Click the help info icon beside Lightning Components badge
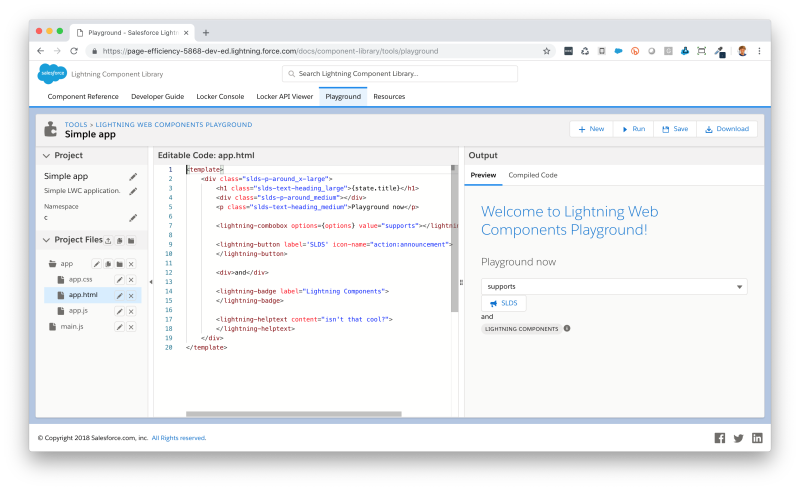 tap(567, 329)
